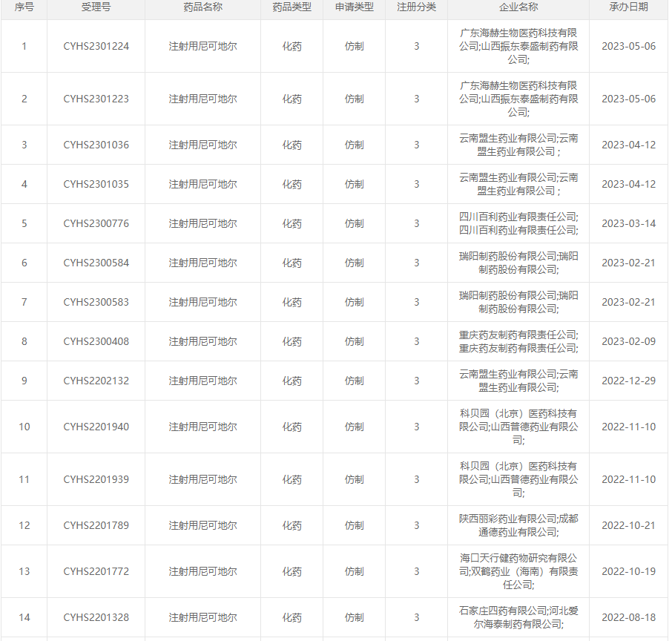This screenshot has width=672, height=641.
Task: Click the 2023-03-14 date cell
Action: 629,224
